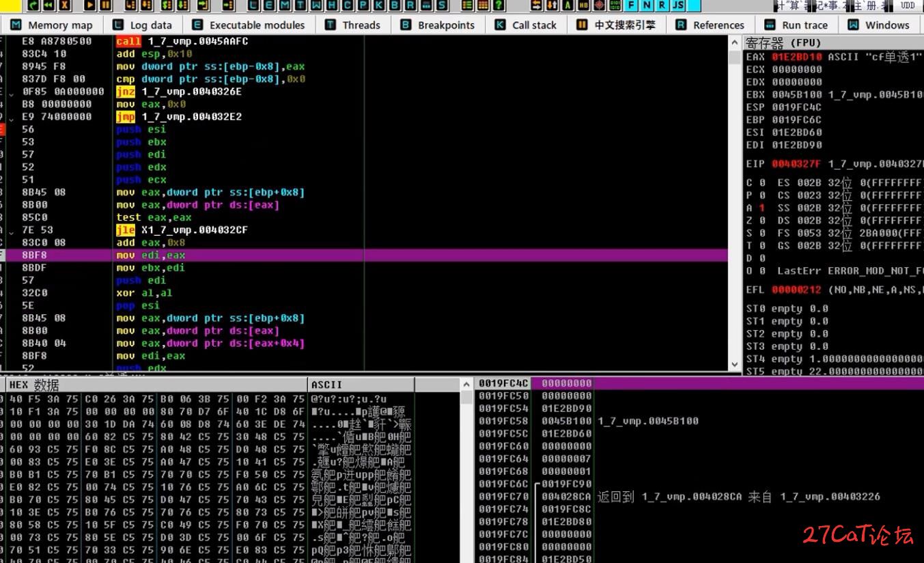The height and width of the screenshot is (563, 924).
Task: Pause execution with the pause icon
Action: 106,5
